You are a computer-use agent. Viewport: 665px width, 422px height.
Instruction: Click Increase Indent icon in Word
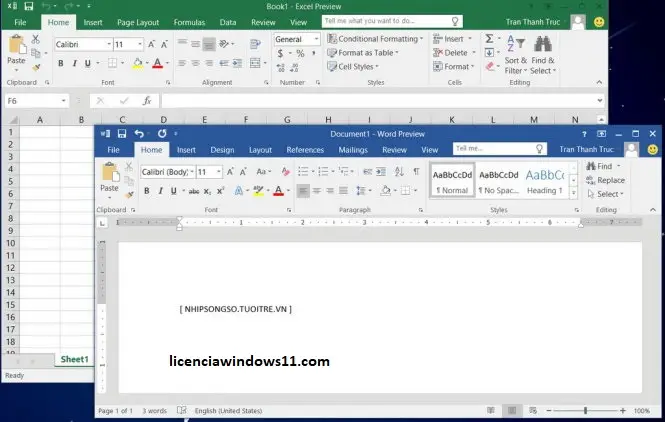[x=381, y=172]
